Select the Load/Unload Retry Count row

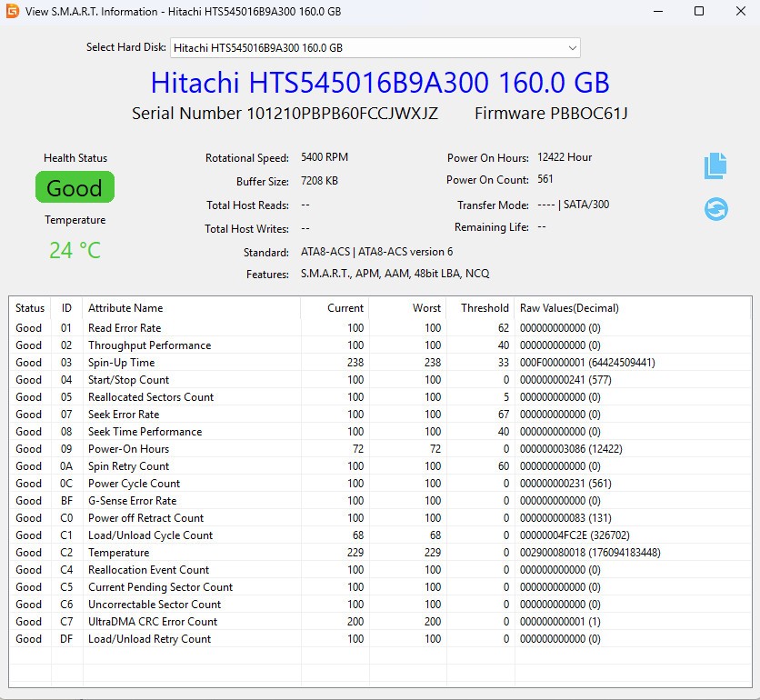tap(380, 639)
